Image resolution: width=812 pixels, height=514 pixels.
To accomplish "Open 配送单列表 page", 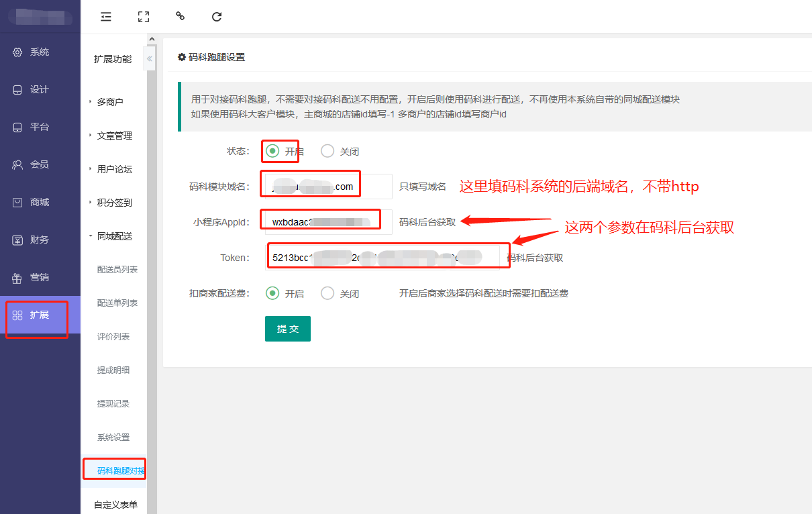I will point(117,303).
